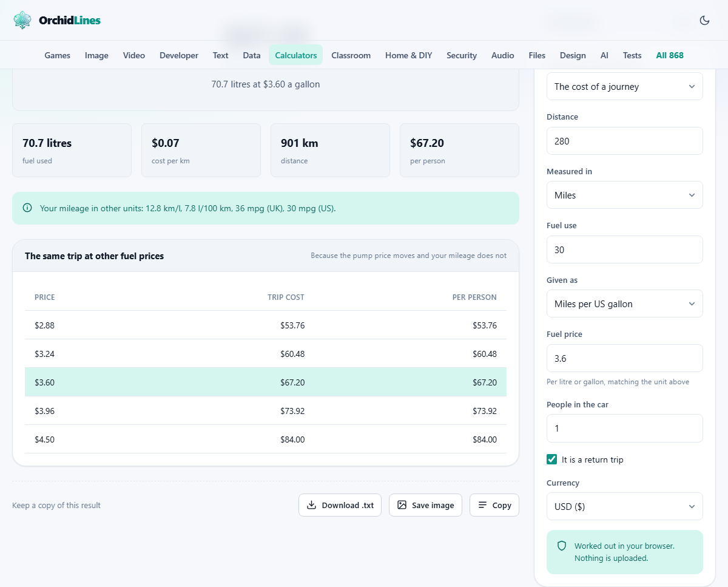The image size is (728, 587).
Task: Click the Fuel price input field
Action: [625, 358]
